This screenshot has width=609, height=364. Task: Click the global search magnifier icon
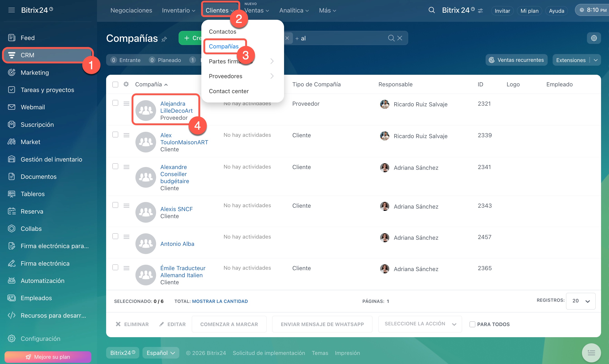[432, 10]
